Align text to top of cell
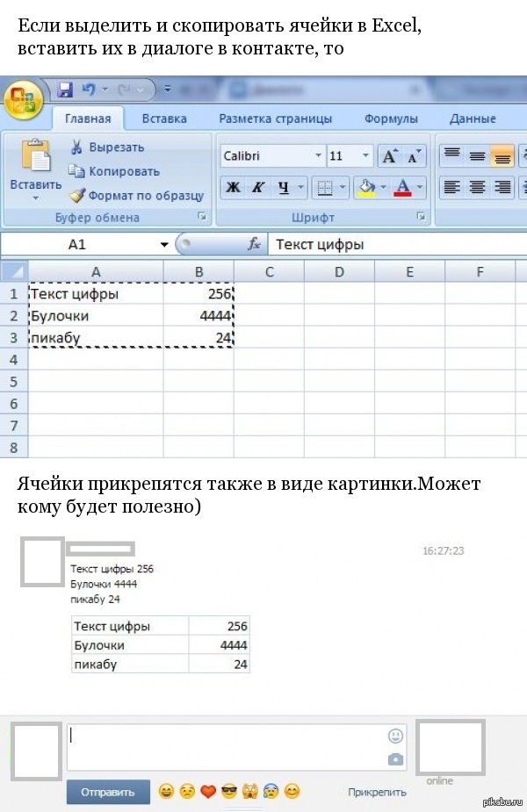The width and height of the screenshot is (527, 812). click(451, 155)
